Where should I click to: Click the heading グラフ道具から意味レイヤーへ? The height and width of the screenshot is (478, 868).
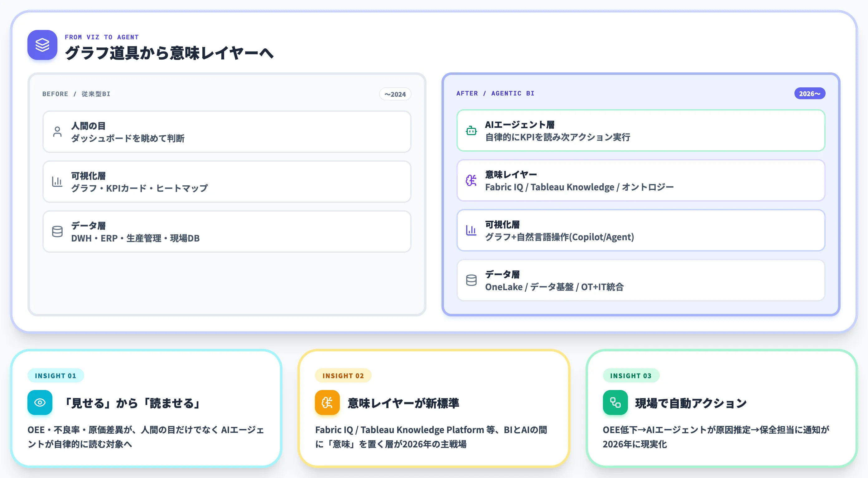pyautogui.click(x=169, y=53)
